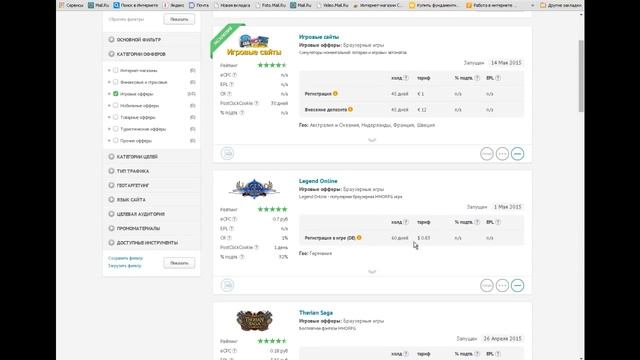Click the Игровые сайты offer logo
Image resolution: width=640 pixels, height=360 pixels.
[254, 45]
